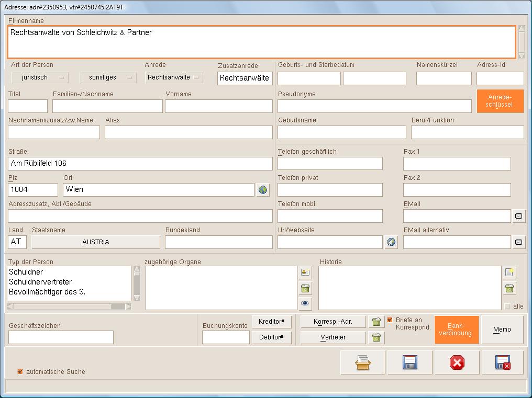
Task: Click the Titel input field
Action: 28,106
